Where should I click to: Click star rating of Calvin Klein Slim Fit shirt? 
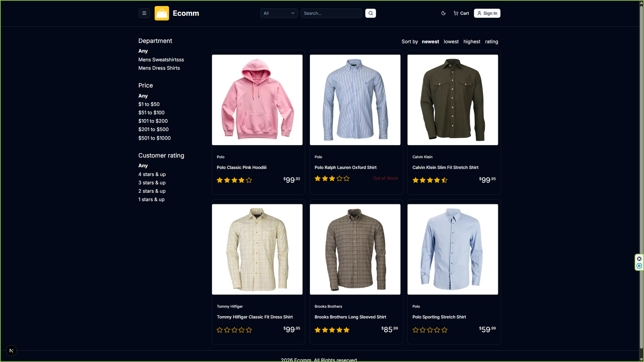pyautogui.click(x=430, y=180)
